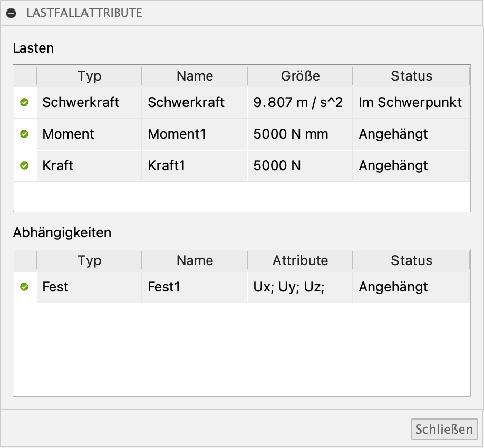
Task: Click Status header in Lasten table
Action: [411, 76]
